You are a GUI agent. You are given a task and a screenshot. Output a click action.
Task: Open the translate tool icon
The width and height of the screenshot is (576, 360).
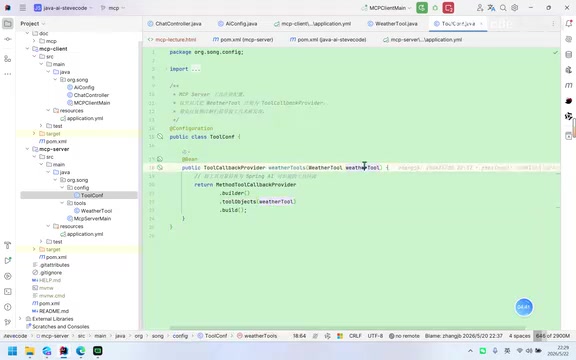pos(492,8)
